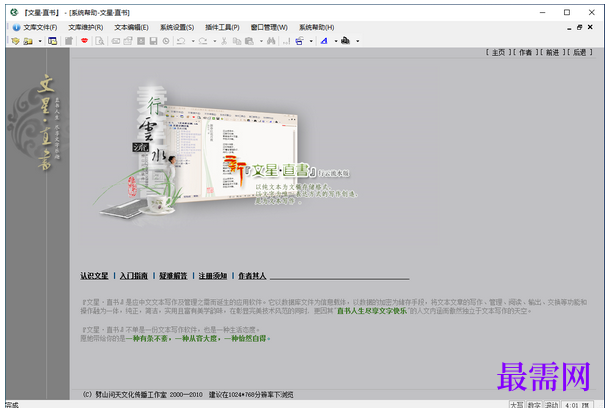Expand the folder icon dropdown arrow
The width and height of the screenshot is (609, 408).
[x=40, y=41]
